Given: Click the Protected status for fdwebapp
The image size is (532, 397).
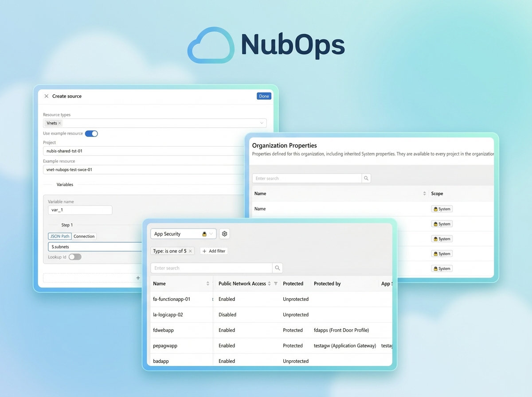Looking at the screenshot, I should 293,330.
